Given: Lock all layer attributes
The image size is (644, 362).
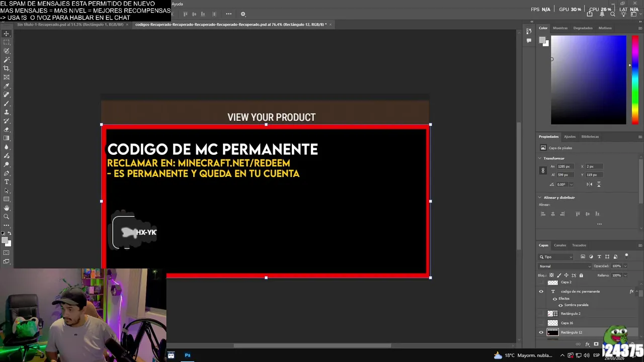Looking at the screenshot, I should 581,275.
